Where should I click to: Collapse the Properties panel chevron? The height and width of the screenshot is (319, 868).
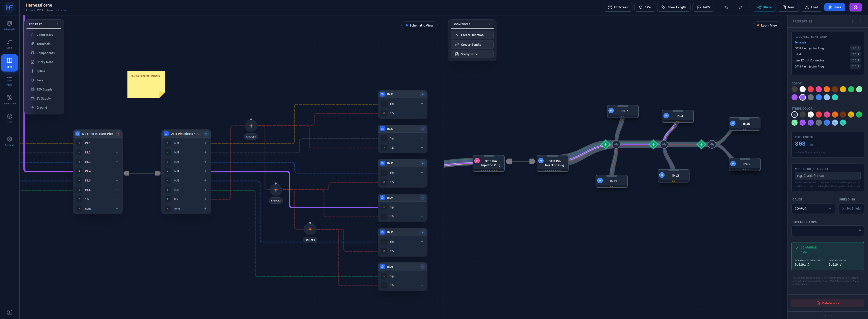(x=860, y=21)
